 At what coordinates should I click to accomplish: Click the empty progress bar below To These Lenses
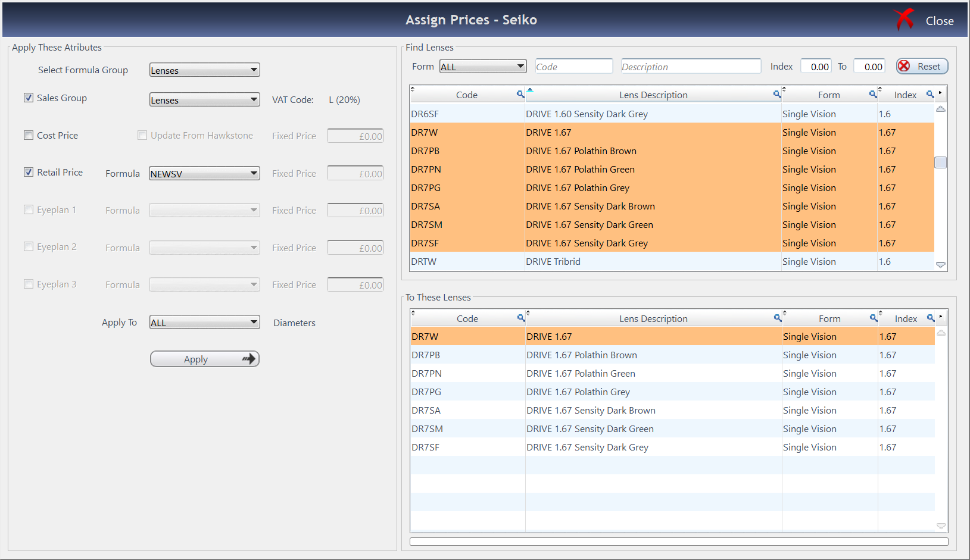pos(679,542)
